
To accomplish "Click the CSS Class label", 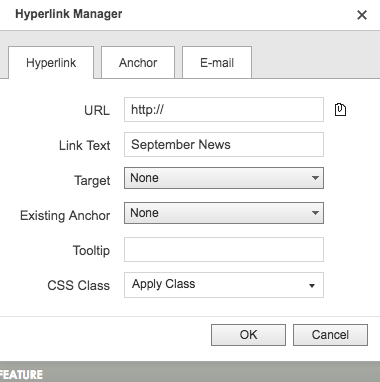I will 79,285.
